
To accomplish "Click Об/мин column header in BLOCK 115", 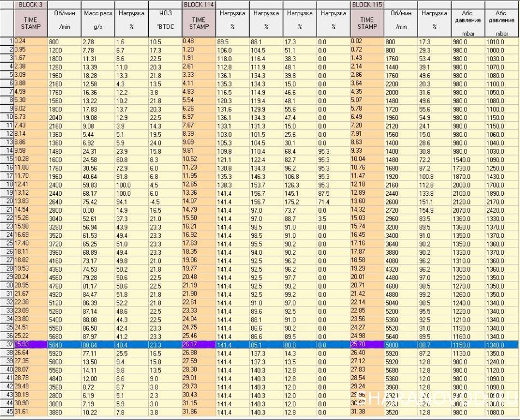I will [x=401, y=23].
